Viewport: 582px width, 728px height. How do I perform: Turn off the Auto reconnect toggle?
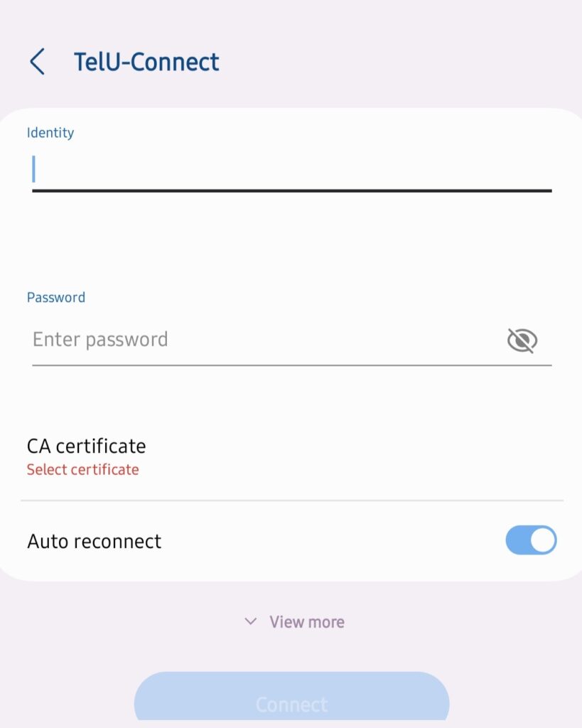tap(531, 540)
